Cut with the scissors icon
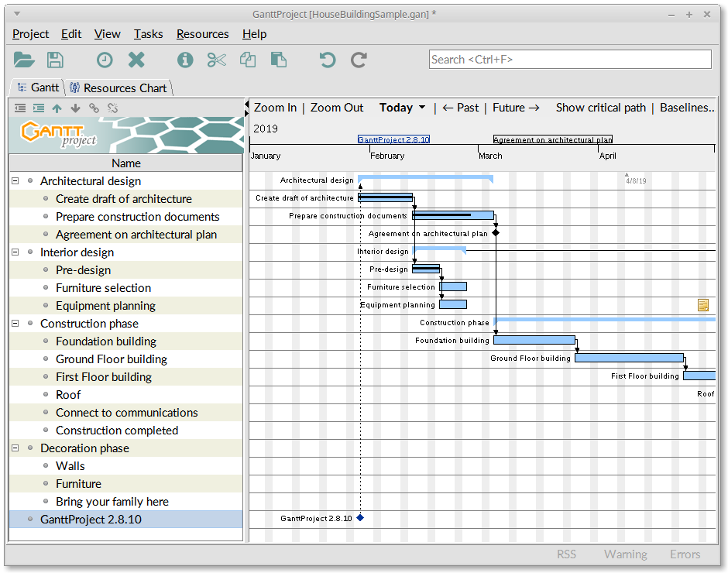728x573 pixels. point(216,60)
